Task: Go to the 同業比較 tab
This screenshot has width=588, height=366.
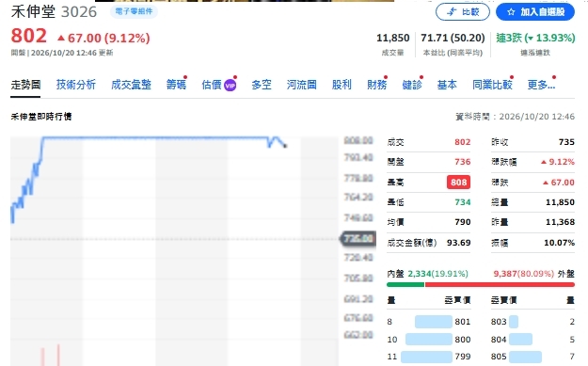Action: (x=492, y=85)
